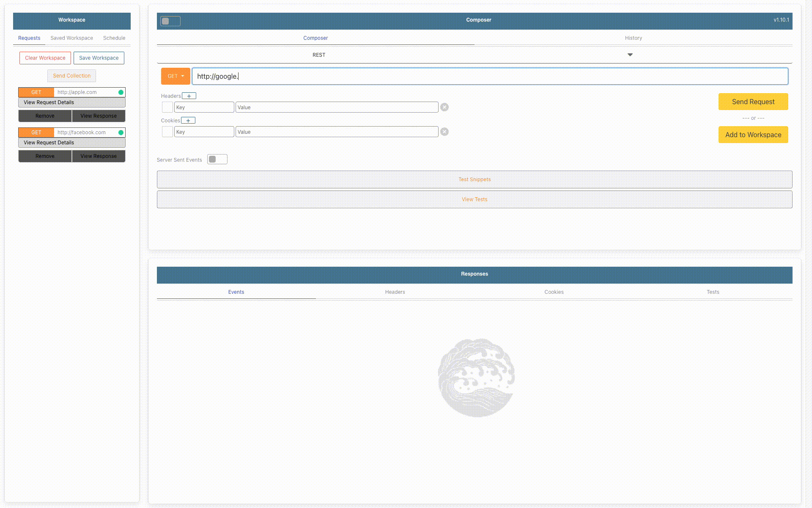Click the Clear Workspace button

pos(45,58)
